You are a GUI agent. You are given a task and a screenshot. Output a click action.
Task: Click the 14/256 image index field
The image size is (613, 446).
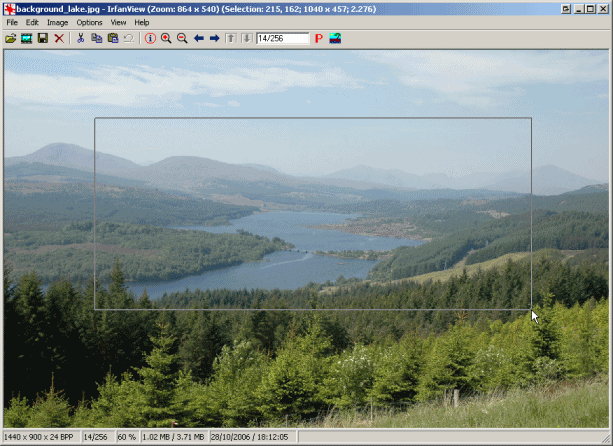click(282, 38)
